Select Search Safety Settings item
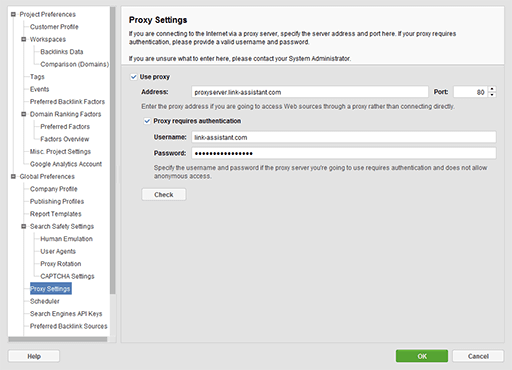 point(62,226)
